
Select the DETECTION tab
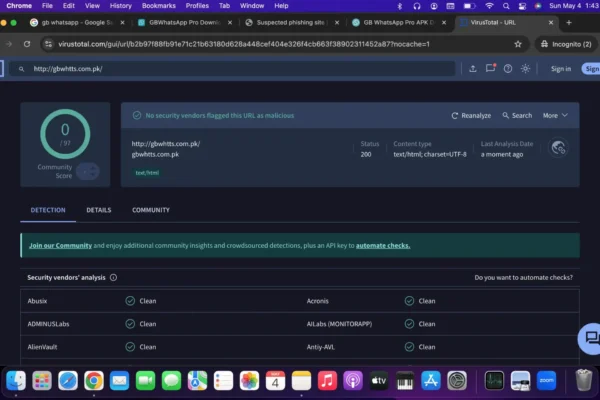point(48,210)
